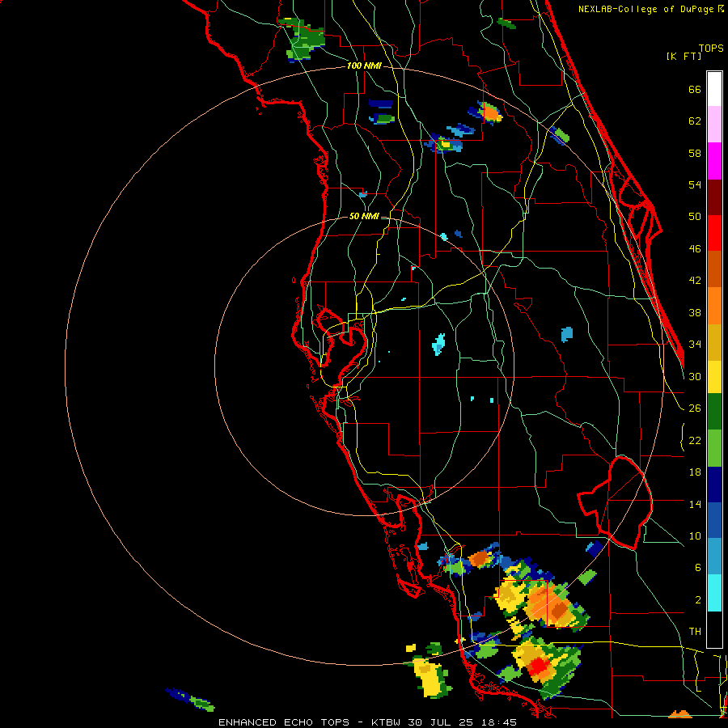Select the 26 value on the legend
Screen dimensions: 728x728
click(695, 408)
